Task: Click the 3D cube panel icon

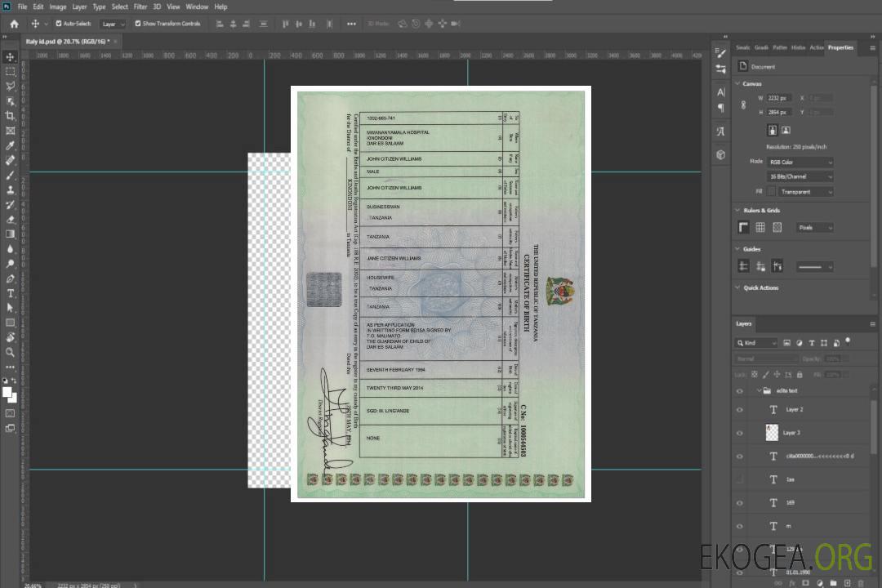Action: (720, 154)
